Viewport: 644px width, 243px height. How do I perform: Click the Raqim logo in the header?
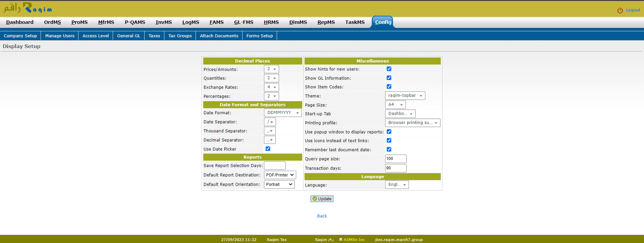(28, 8)
